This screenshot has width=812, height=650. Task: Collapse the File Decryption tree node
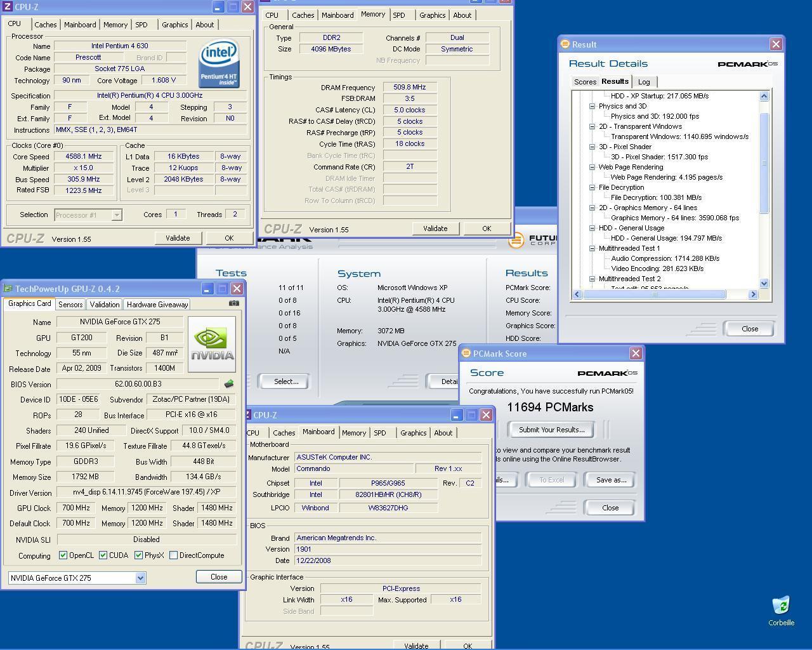[593, 187]
